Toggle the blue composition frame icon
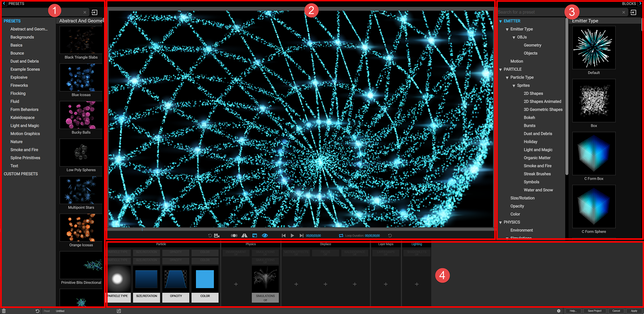Viewport: 644px width, 314px height. [255, 236]
